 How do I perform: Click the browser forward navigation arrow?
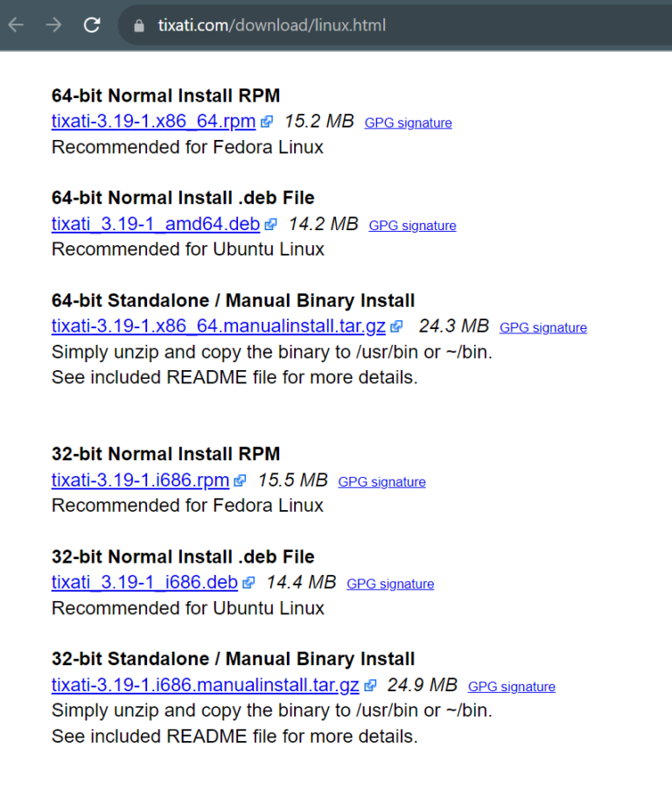coord(52,24)
